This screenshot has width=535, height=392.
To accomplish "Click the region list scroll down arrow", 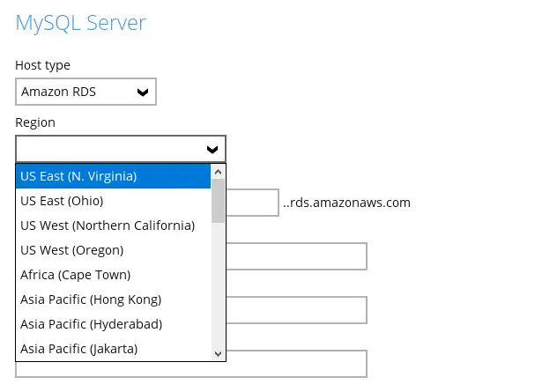I will click(x=219, y=353).
